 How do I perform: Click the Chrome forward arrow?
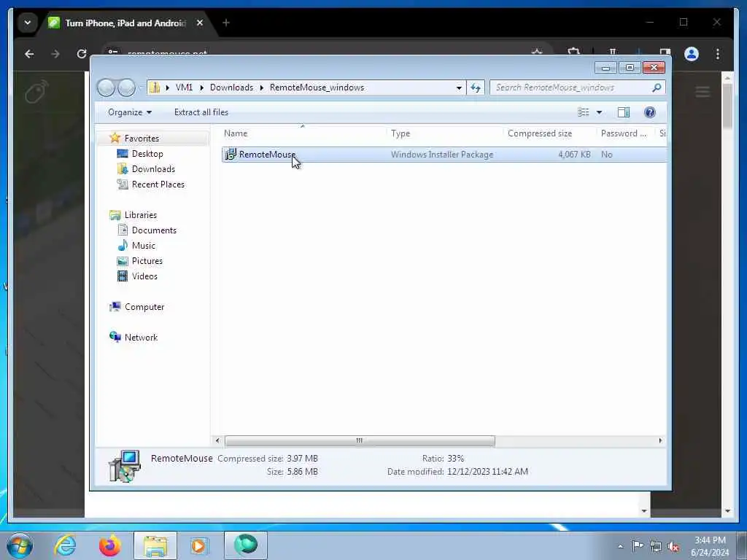(x=55, y=54)
